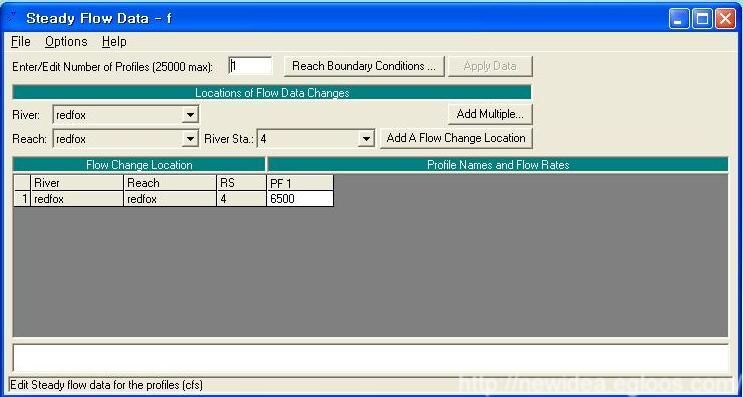Minimize the Steady Flow Data window
The height and width of the screenshot is (397, 743).
click(679, 19)
